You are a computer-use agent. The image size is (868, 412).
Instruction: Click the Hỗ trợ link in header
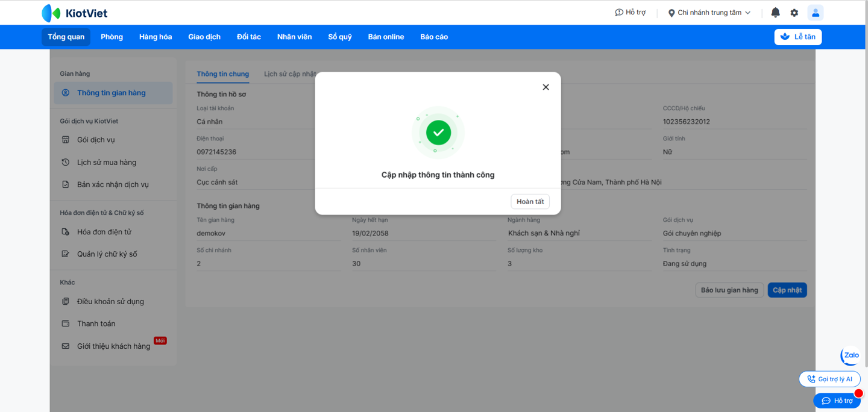pyautogui.click(x=630, y=13)
